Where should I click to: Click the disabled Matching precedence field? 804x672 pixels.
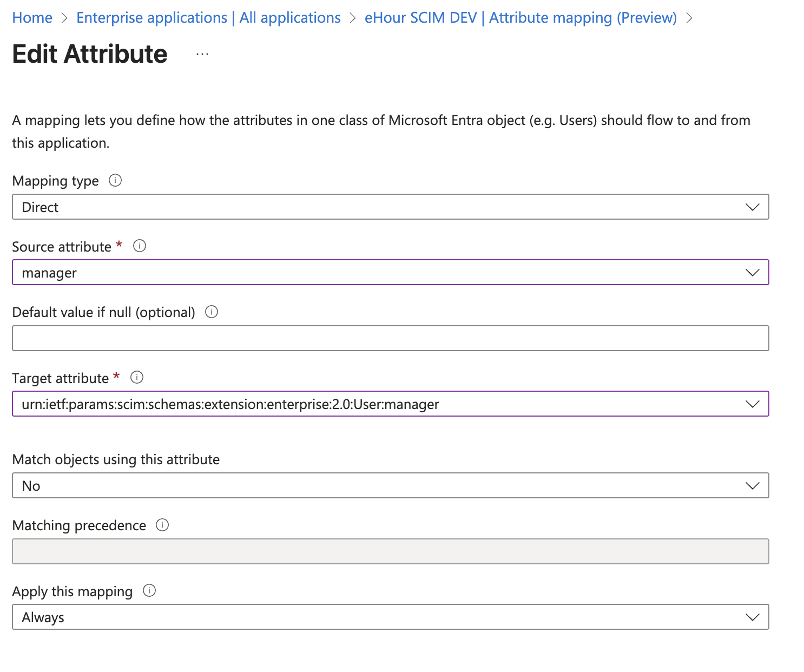pyautogui.click(x=390, y=551)
